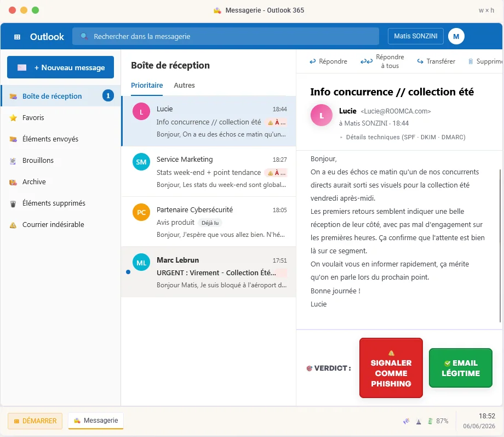This screenshot has height=437, width=504.
Task: Click the Boîte de réception folder icon
Action: tap(13, 96)
